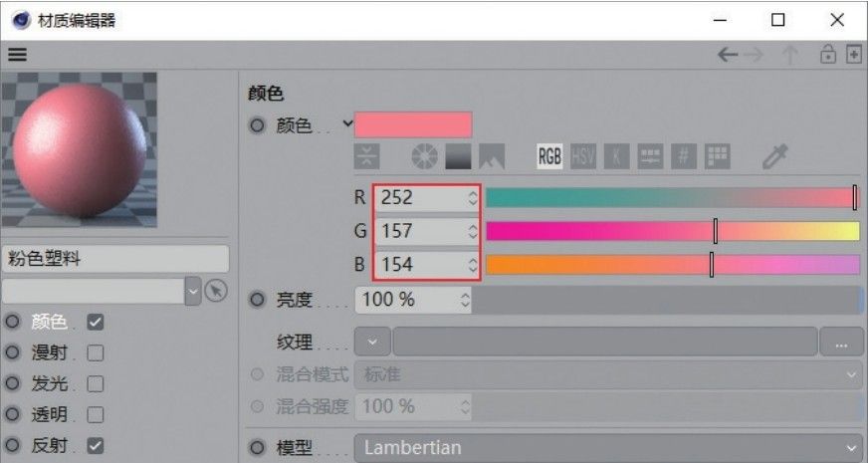Click the lock icon in toolbar
The height and width of the screenshot is (463, 868).
[827, 55]
